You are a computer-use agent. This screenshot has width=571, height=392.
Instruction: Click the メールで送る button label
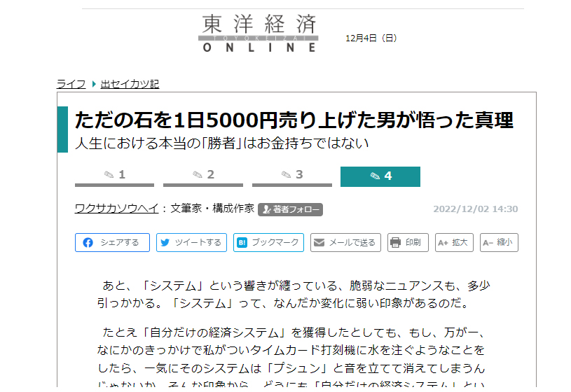[x=352, y=243]
